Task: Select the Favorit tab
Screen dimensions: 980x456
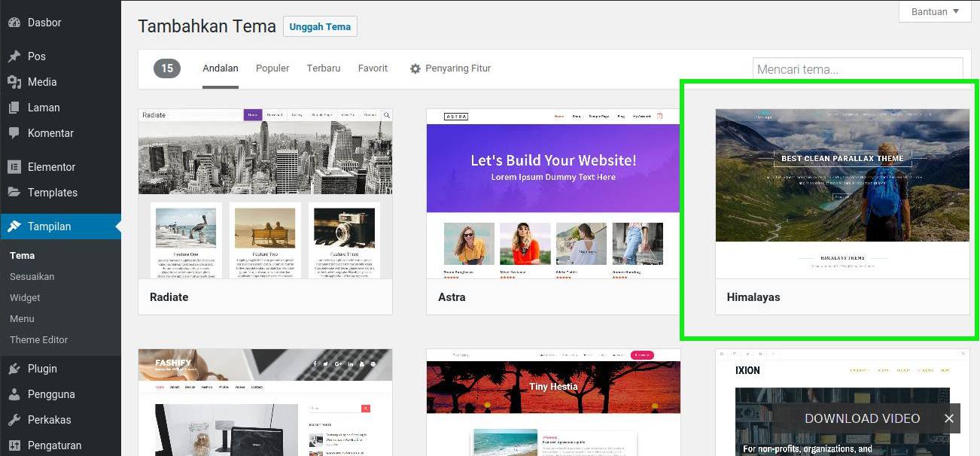Action: point(373,68)
